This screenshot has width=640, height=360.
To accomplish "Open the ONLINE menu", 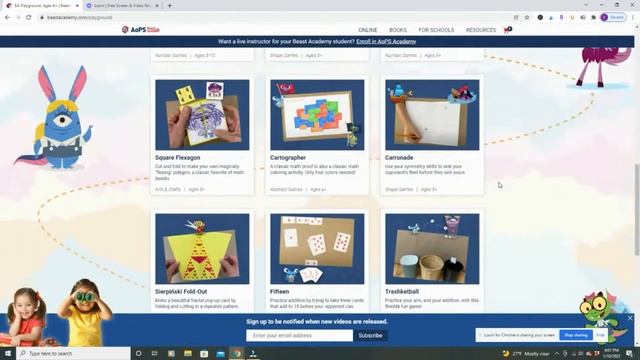I will click(x=368, y=30).
